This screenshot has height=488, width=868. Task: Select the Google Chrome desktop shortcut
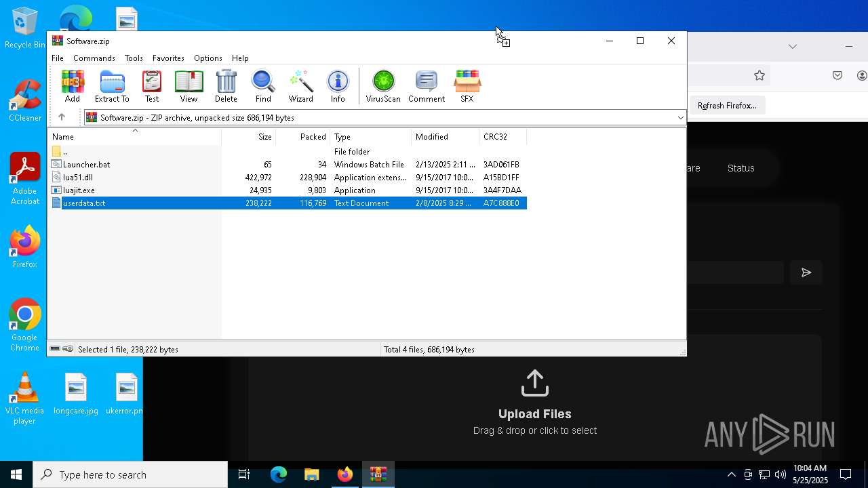(25, 325)
